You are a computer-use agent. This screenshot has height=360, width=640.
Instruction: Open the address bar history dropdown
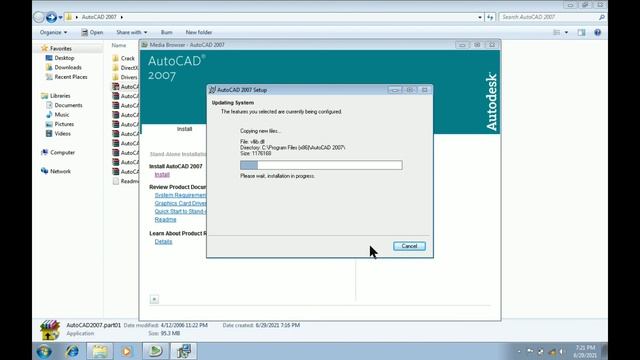click(480, 17)
